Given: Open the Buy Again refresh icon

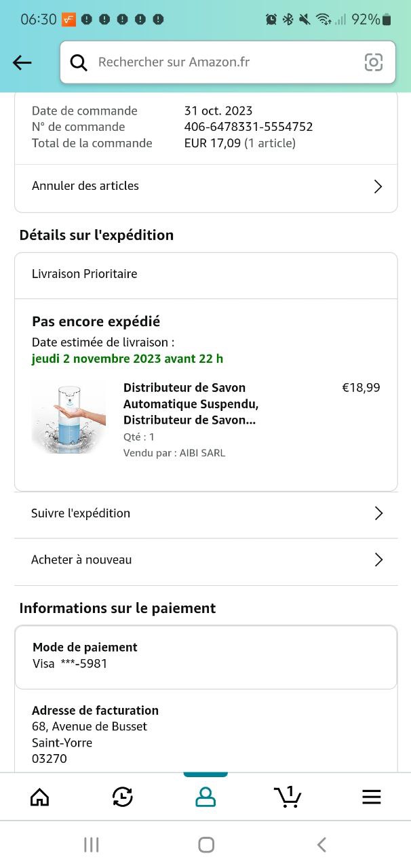Looking at the screenshot, I should [x=123, y=797].
